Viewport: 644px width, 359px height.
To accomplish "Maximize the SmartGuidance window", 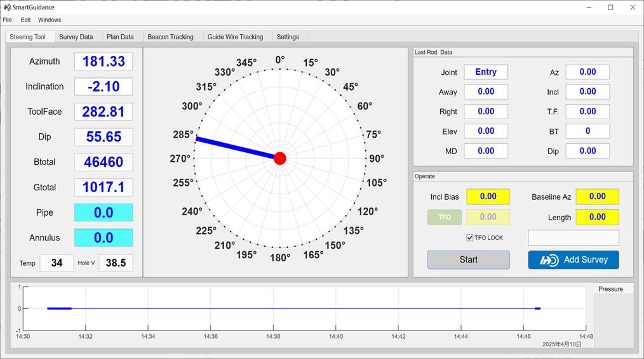I will [x=610, y=8].
